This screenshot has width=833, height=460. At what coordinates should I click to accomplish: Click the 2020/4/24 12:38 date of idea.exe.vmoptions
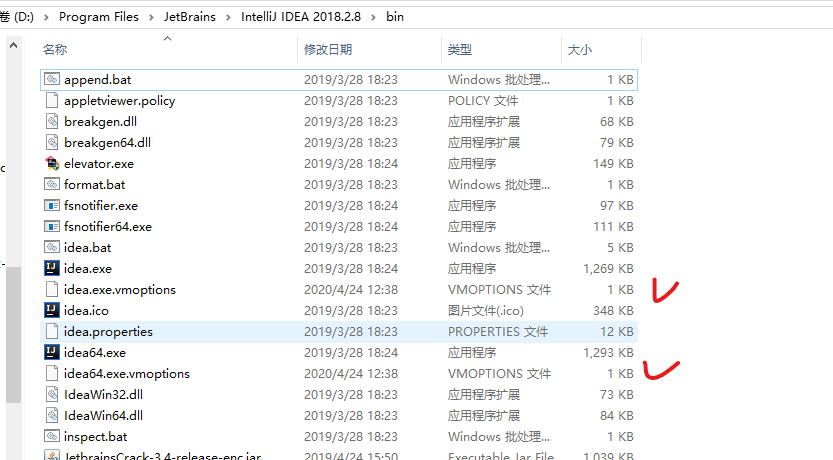pyautogui.click(x=351, y=289)
